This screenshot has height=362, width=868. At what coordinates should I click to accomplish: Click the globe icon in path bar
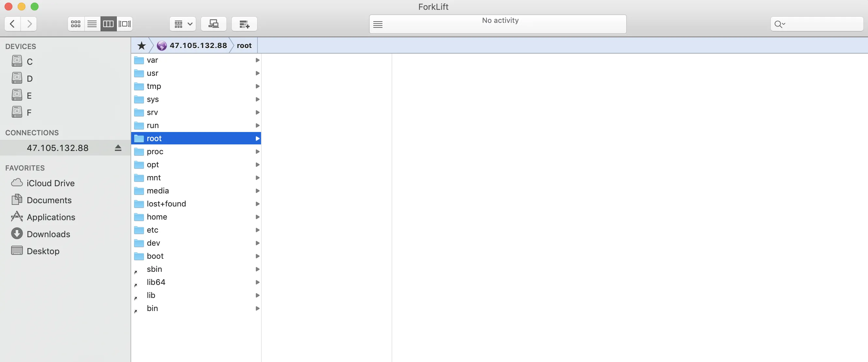[x=162, y=45]
